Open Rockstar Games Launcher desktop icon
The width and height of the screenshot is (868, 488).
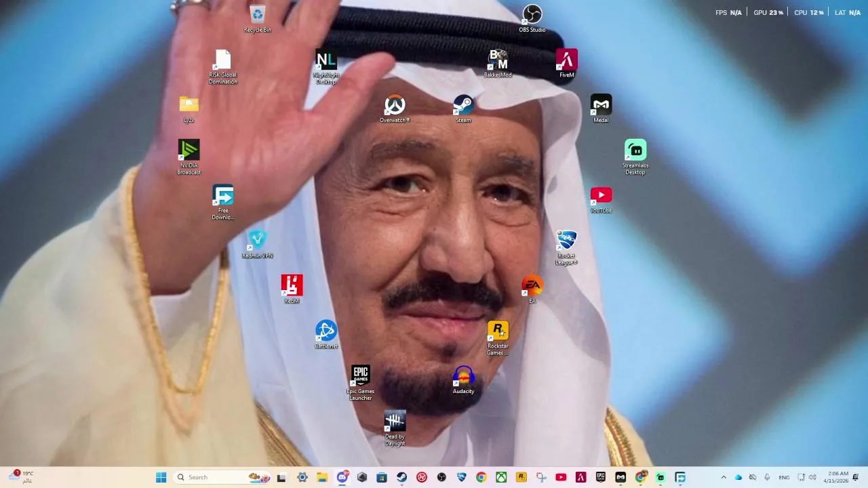[498, 339]
